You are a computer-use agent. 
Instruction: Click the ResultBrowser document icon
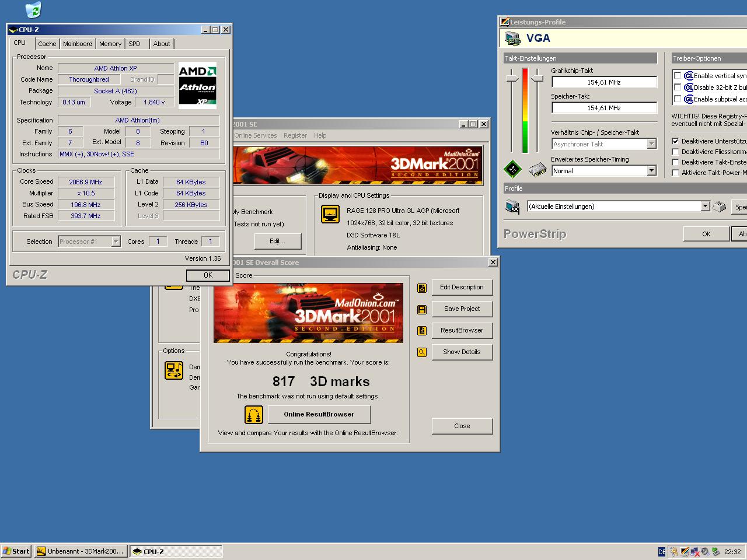pyautogui.click(x=422, y=331)
